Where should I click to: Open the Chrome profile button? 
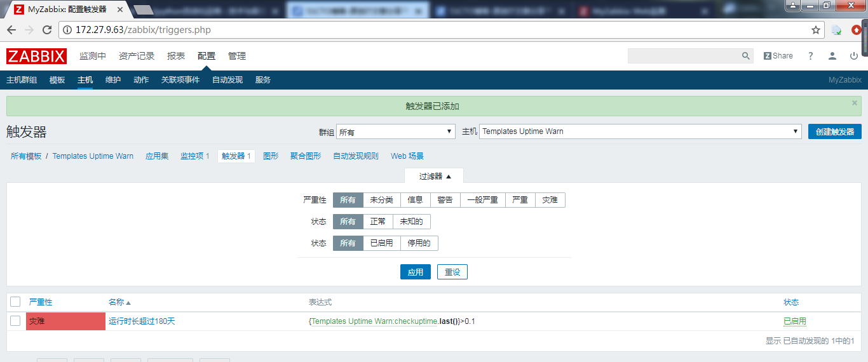click(794, 5)
